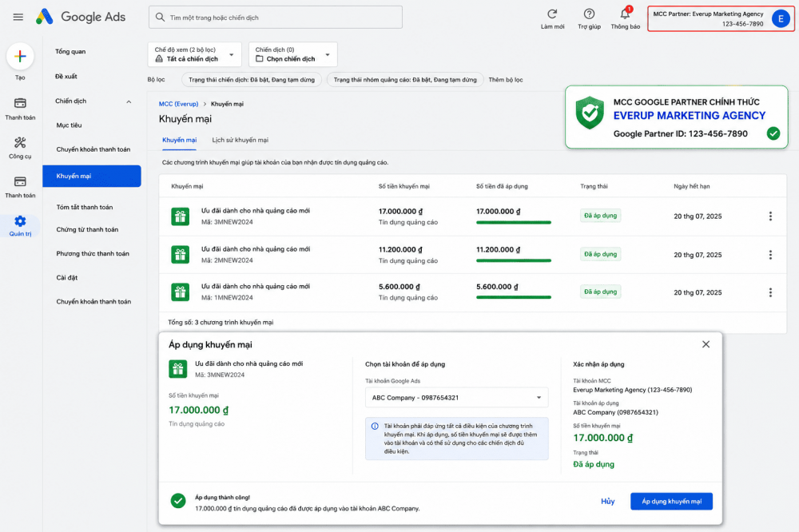Open Phương thức thanh toán
This screenshot has width=799, height=532.
93,254
